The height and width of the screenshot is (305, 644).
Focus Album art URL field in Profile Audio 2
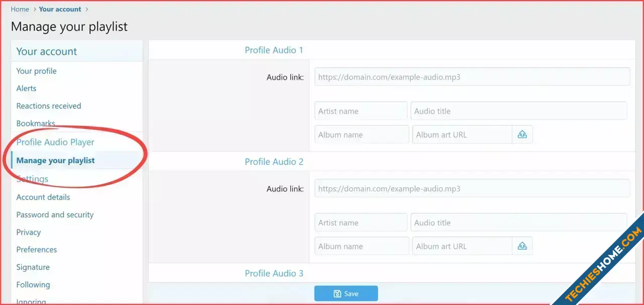tap(462, 246)
